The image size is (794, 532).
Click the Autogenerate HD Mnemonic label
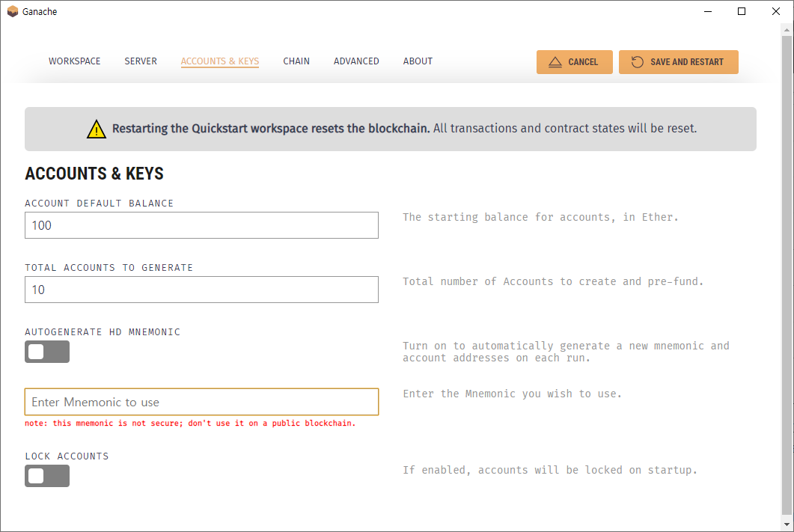tap(103, 332)
